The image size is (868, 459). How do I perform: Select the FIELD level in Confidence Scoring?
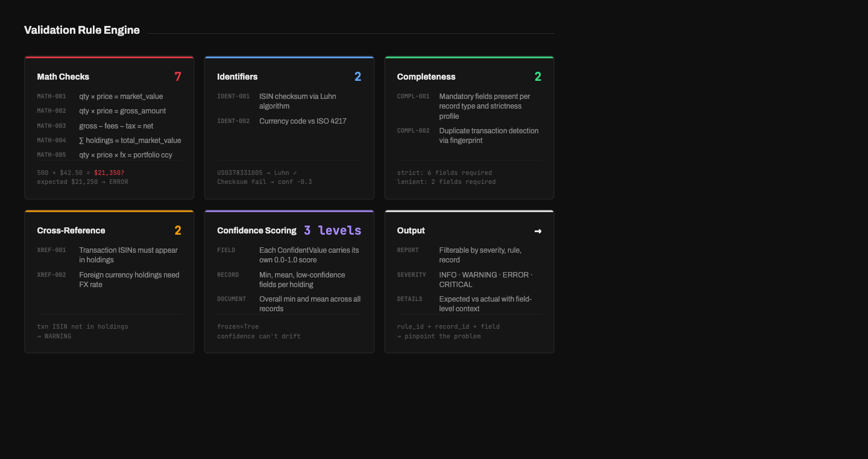tap(226, 250)
